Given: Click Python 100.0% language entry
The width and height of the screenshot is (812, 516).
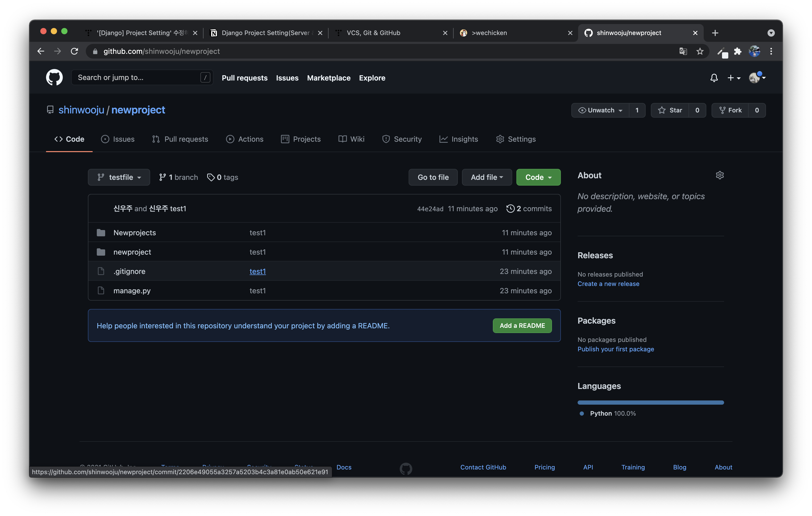Looking at the screenshot, I should pyautogui.click(x=608, y=414).
